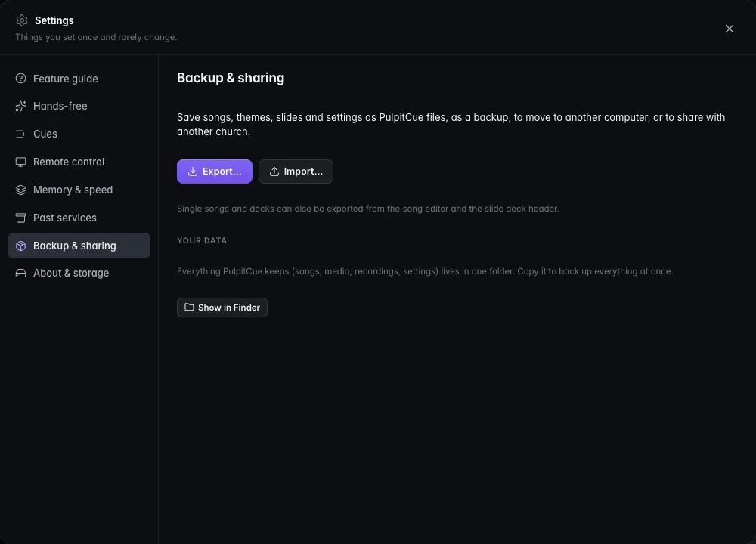Close the Settings dialog
This screenshot has width=756, height=544.
tap(730, 29)
